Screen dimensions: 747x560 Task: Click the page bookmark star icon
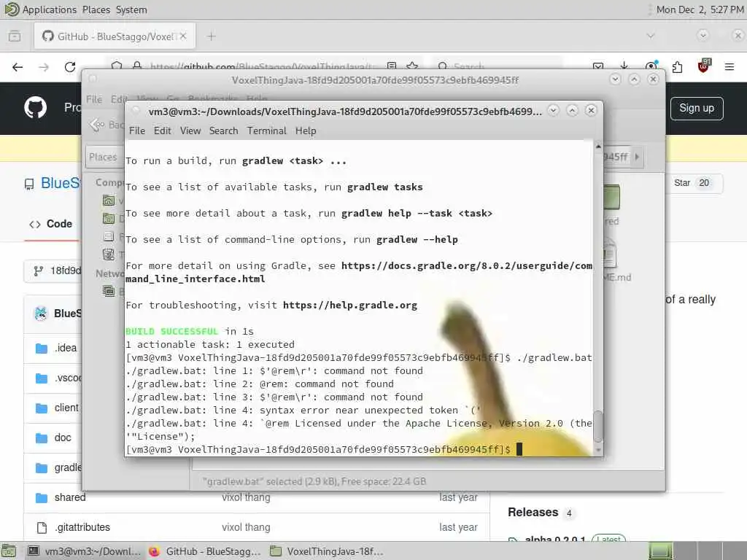pos(413,66)
